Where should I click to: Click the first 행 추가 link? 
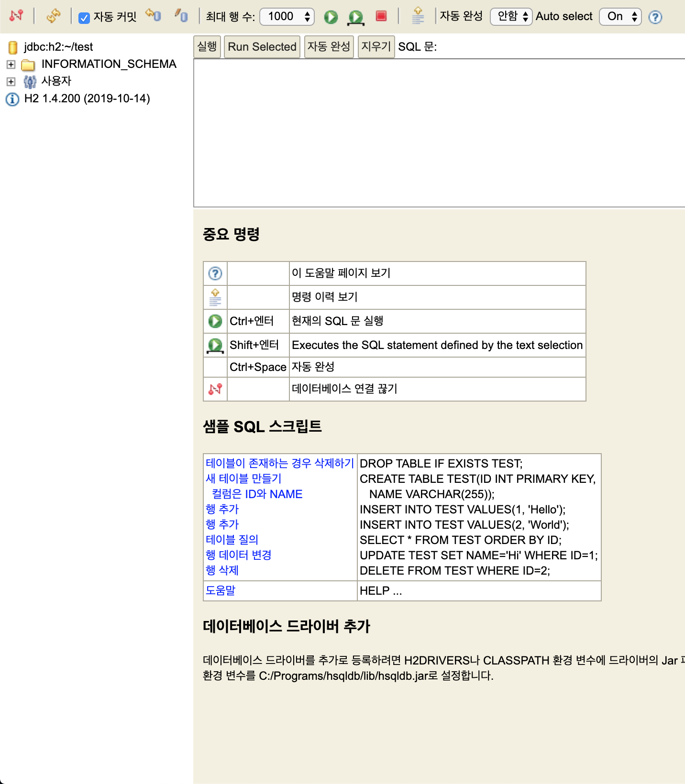click(x=222, y=509)
